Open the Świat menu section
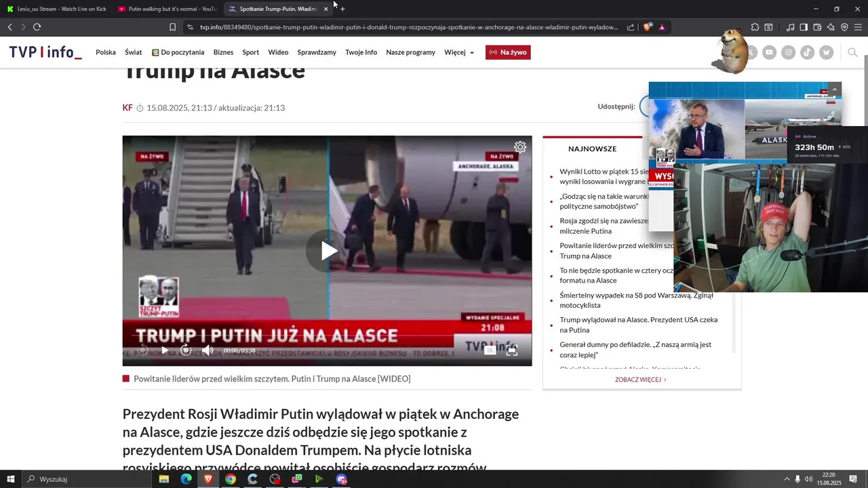This screenshot has width=868, height=488. [x=134, y=52]
